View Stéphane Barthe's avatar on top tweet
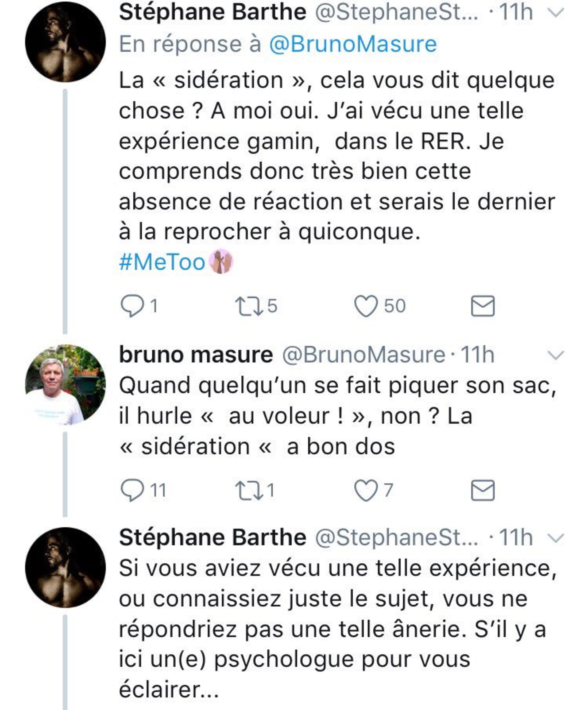Viewport: 588px width, 710px height. 65,42
